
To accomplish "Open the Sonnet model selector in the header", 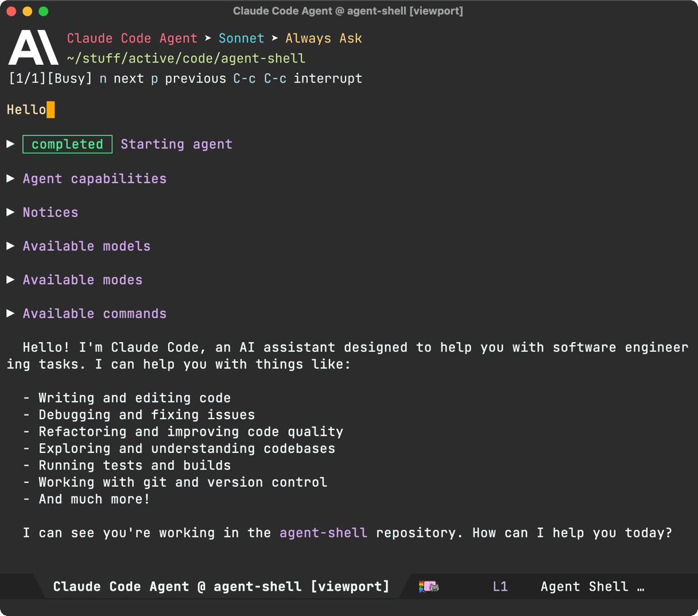I will tap(241, 38).
